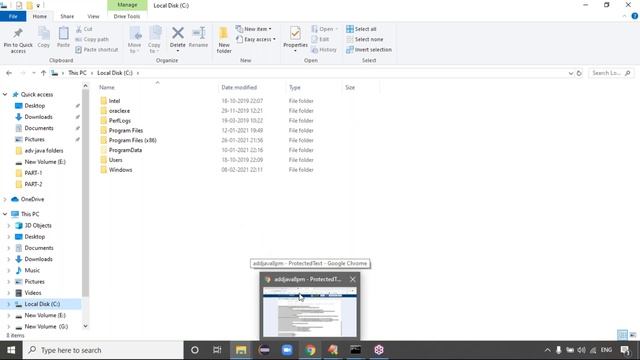Click the Pin to Quick access icon
The width and height of the screenshot is (640, 360).
click(x=18, y=40)
